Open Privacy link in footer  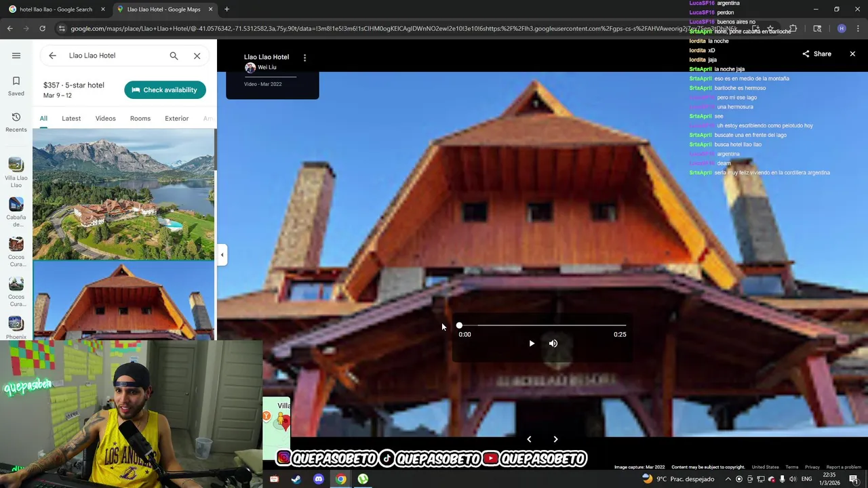pos(812,467)
